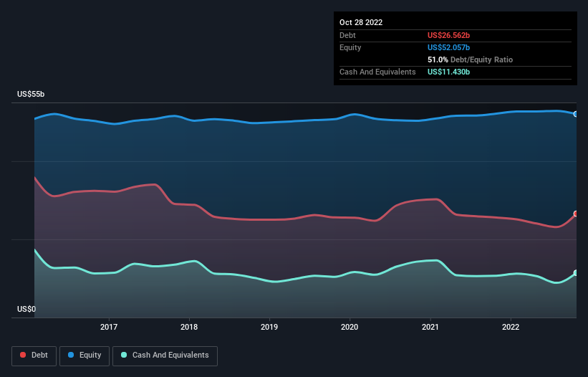The image size is (588, 377).
Task: Click the 2018 x-axis label
Action: coord(189,327)
